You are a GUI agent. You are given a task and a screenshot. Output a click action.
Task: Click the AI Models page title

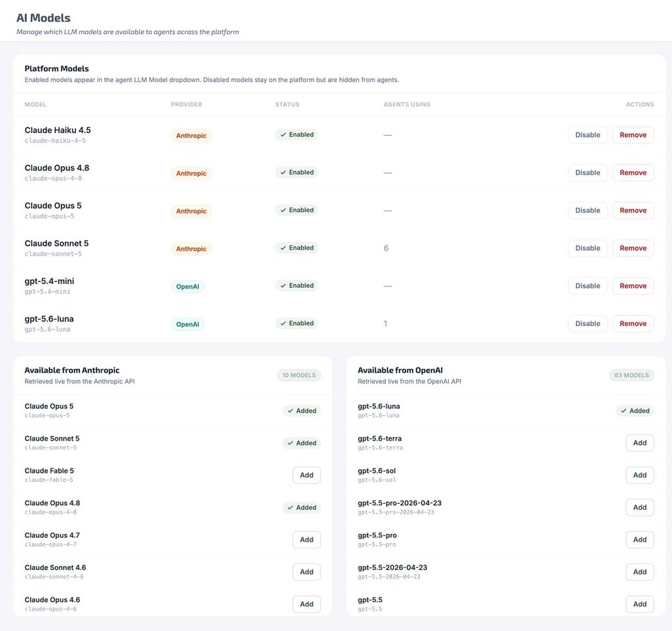point(43,18)
